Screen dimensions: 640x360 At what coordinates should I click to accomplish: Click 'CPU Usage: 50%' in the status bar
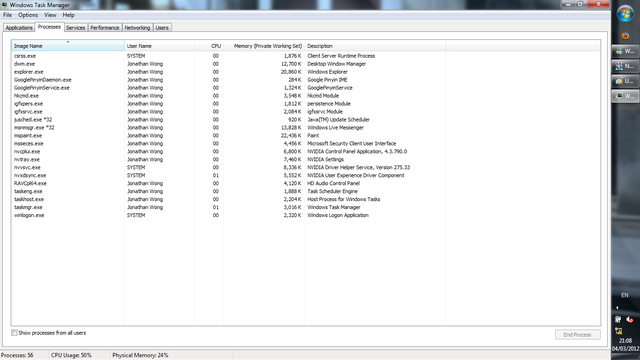[71, 355]
